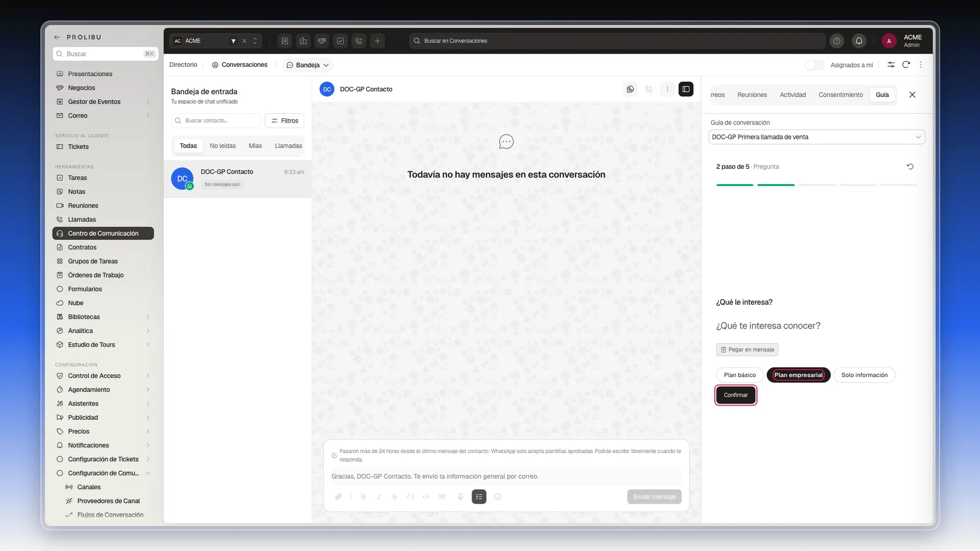980x551 pixels.
Task: Click the plus icon in top toolbar
Action: [x=378, y=41]
